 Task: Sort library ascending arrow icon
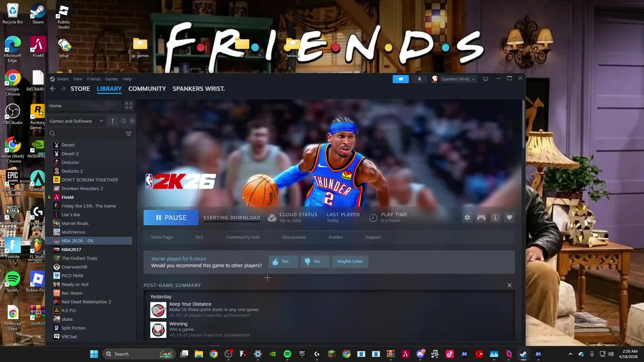[x=113, y=121]
